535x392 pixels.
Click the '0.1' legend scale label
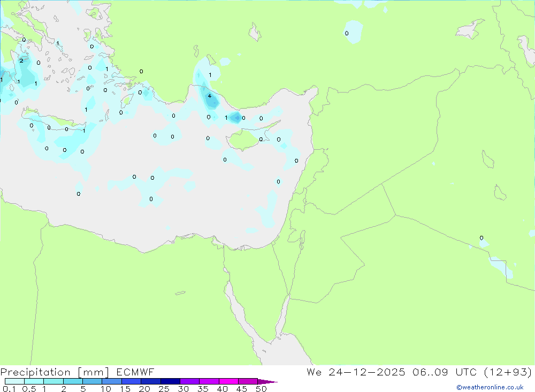9,389
